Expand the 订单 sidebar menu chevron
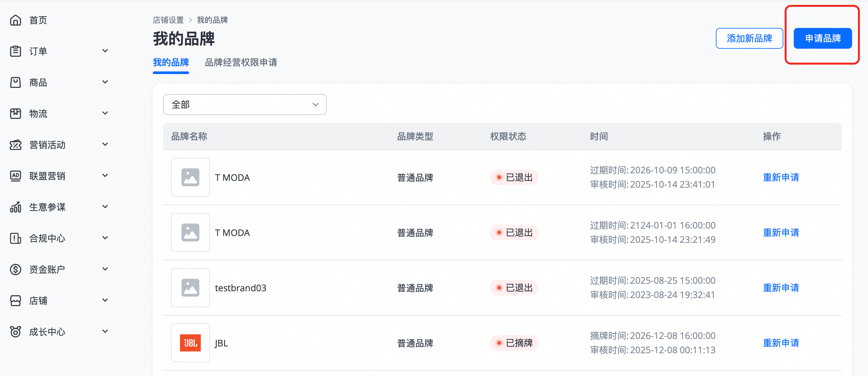 pyautogui.click(x=105, y=51)
